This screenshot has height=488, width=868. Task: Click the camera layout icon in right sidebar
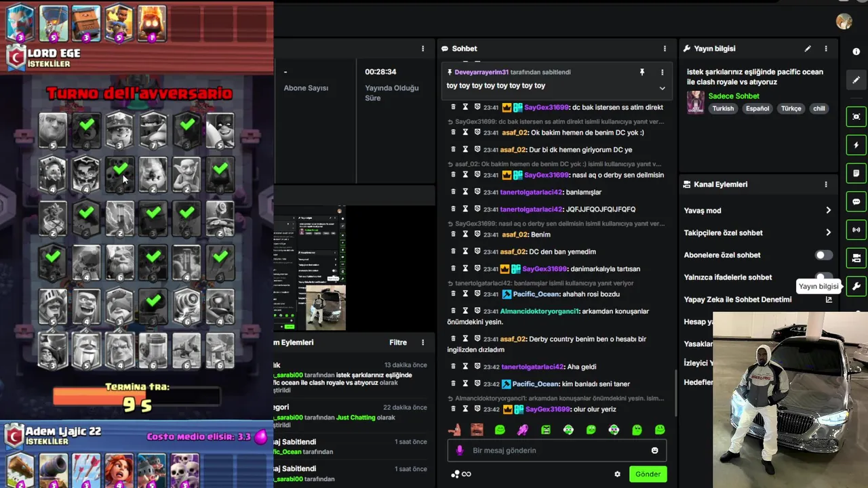tap(856, 258)
